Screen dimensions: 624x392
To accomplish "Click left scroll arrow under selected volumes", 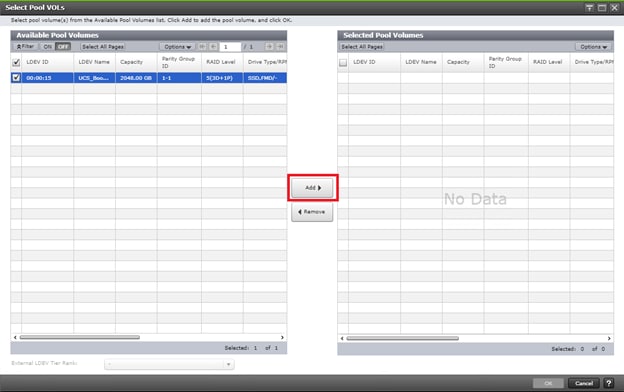I will click(x=342, y=338).
